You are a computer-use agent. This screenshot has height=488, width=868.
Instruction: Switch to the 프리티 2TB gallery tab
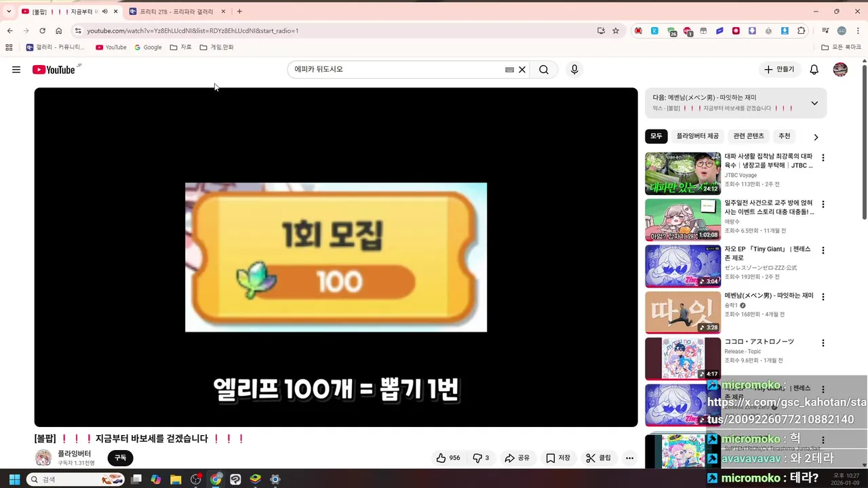pos(175,12)
